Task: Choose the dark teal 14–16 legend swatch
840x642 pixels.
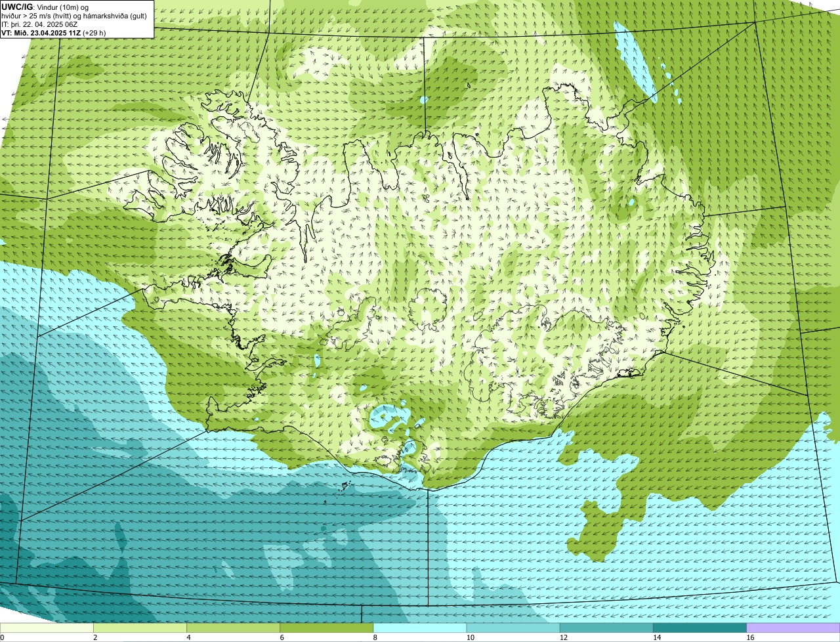Action: pos(700,628)
